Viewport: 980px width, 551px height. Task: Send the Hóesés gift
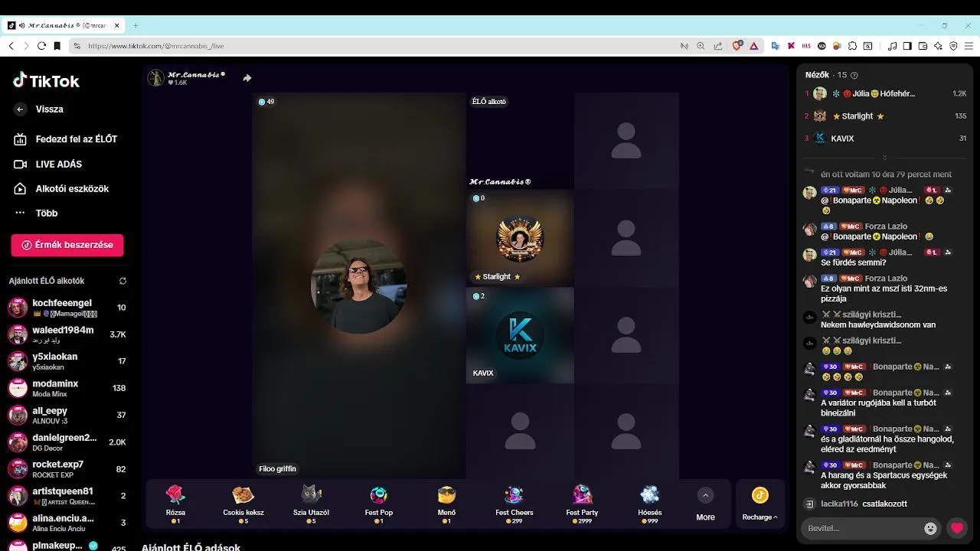pos(649,504)
